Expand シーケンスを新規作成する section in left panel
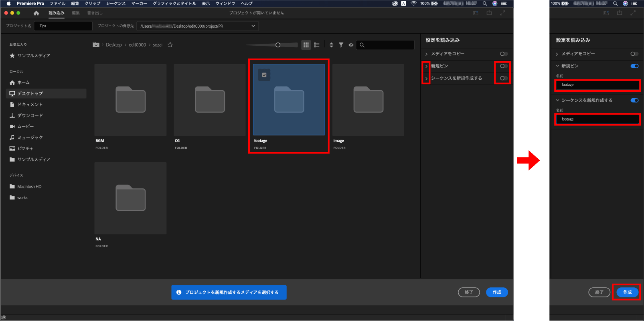This screenshot has height=321, width=644. click(x=426, y=79)
